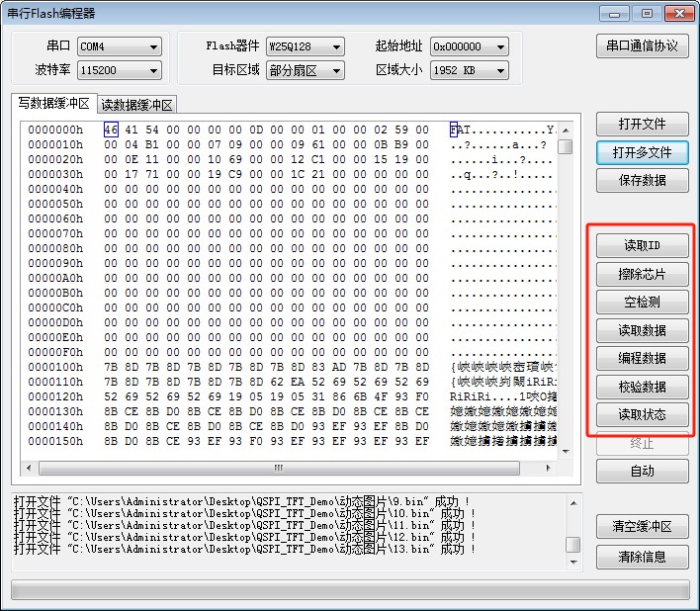Click the log panel scroll-down arrow
The height and width of the screenshot is (611, 700).
pos(573,562)
